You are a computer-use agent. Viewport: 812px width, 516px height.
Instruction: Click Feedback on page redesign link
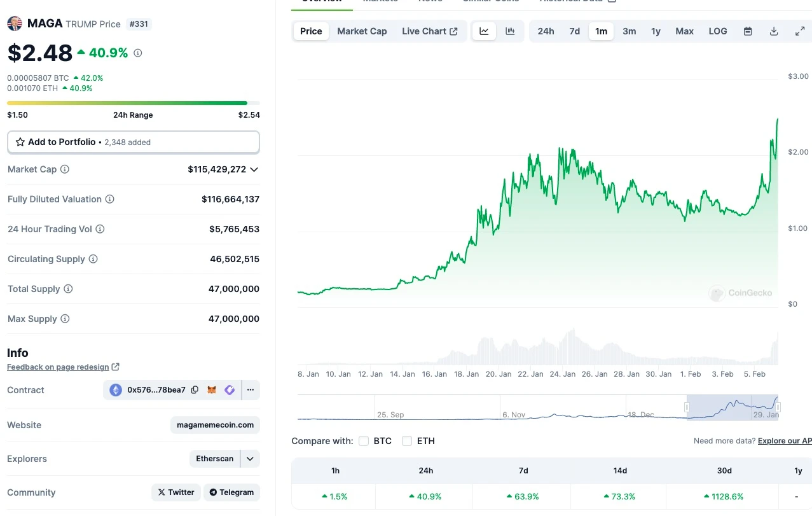(58, 367)
